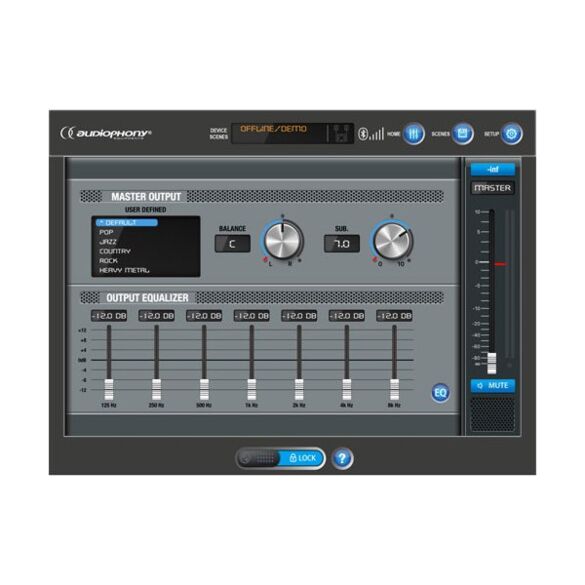Click the Balance value field showing C

(232, 244)
